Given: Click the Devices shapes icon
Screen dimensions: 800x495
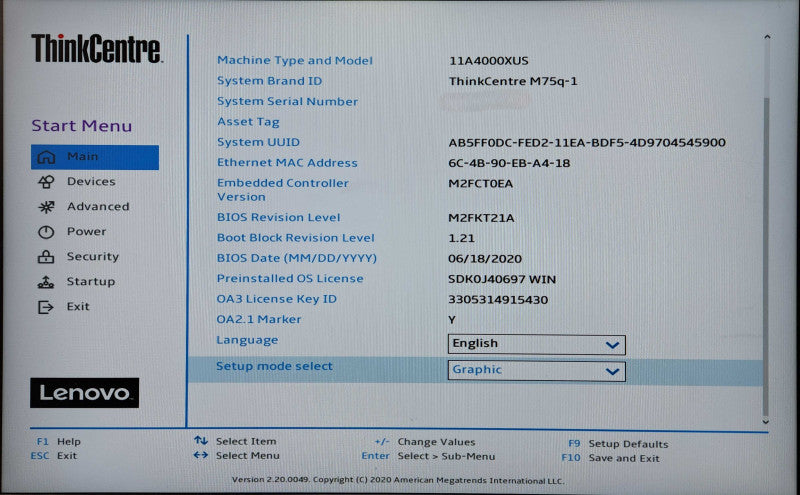Looking at the screenshot, I should [x=46, y=182].
